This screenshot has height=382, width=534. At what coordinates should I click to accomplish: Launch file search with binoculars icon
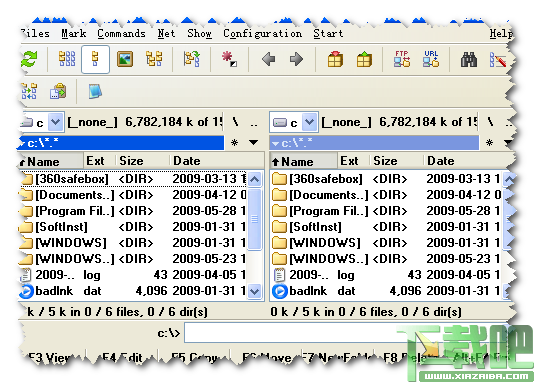[469, 60]
